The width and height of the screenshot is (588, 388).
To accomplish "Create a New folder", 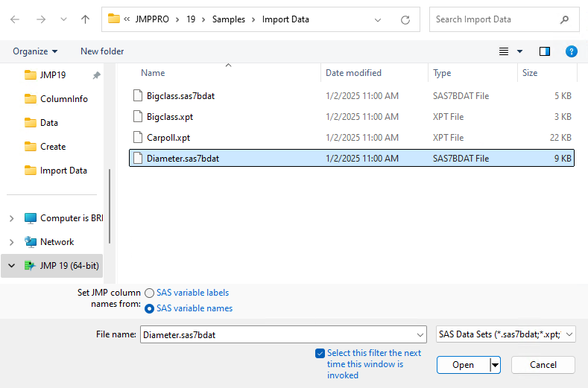I will [x=102, y=51].
